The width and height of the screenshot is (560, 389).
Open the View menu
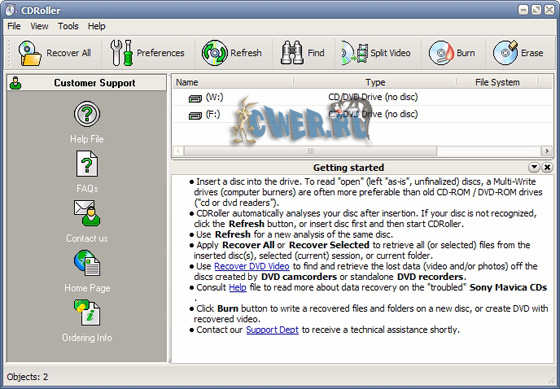(x=39, y=26)
